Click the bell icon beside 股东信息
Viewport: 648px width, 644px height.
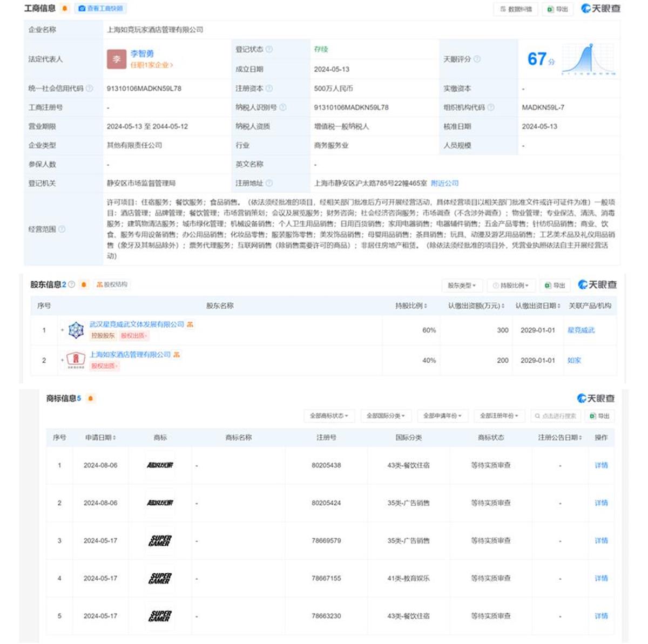(x=84, y=284)
